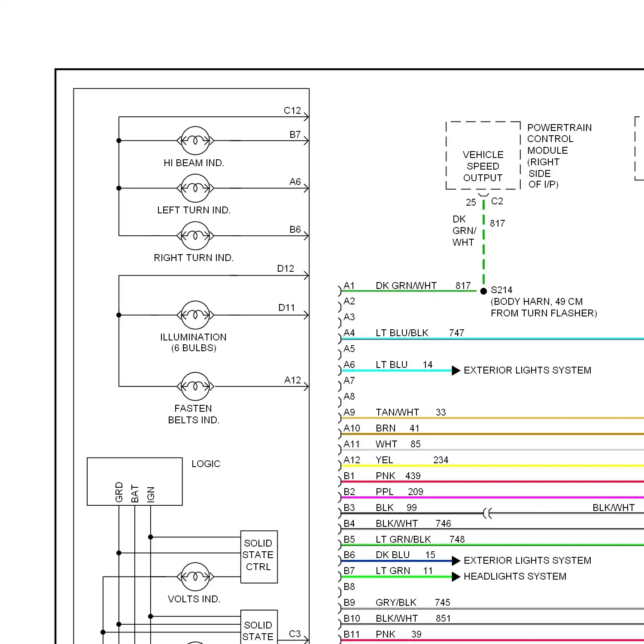The height and width of the screenshot is (644, 644).
Task: Click the D12 terminal label
Action: point(286,269)
